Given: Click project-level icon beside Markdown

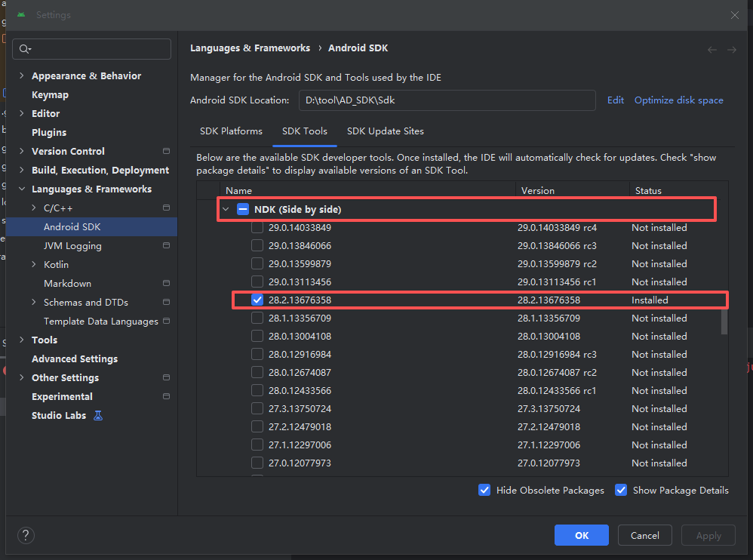Looking at the screenshot, I should pyautogui.click(x=166, y=283).
